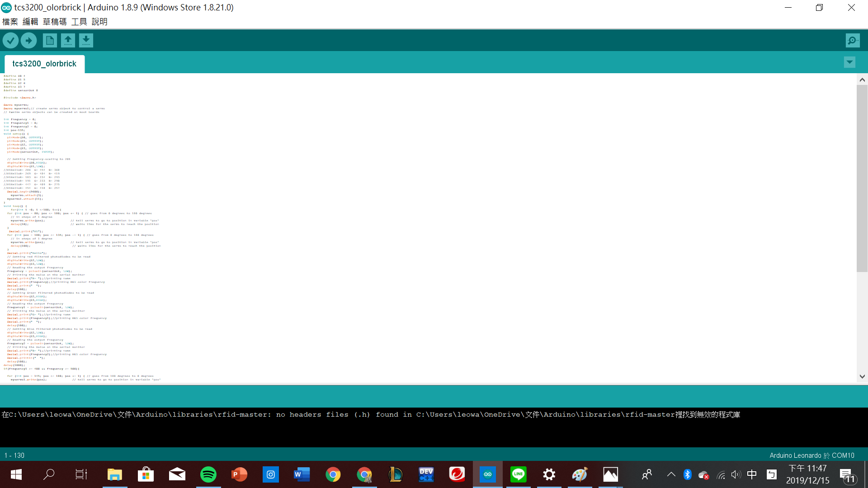The image size is (868, 488).
Task: Click the volume speaker tray icon
Action: pyautogui.click(x=736, y=474)
